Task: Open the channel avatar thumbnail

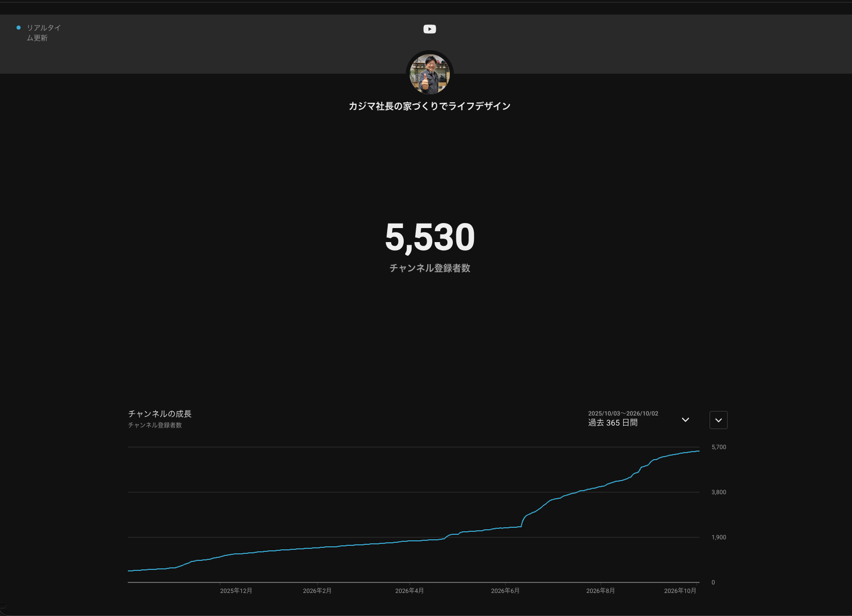Action: (x=430, y=74)
